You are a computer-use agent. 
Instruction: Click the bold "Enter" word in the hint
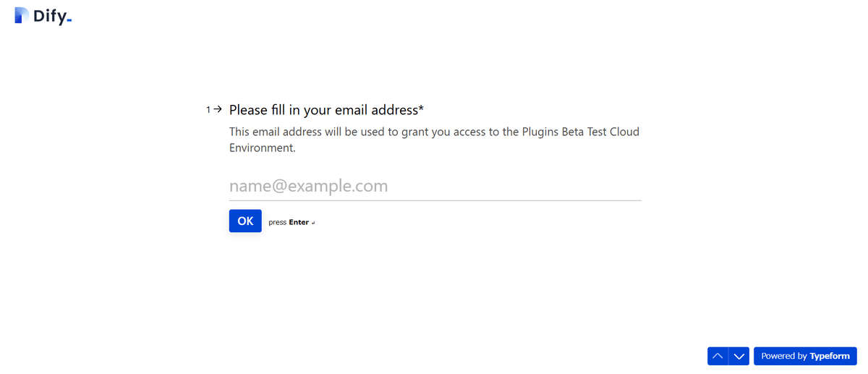point(299,223)
